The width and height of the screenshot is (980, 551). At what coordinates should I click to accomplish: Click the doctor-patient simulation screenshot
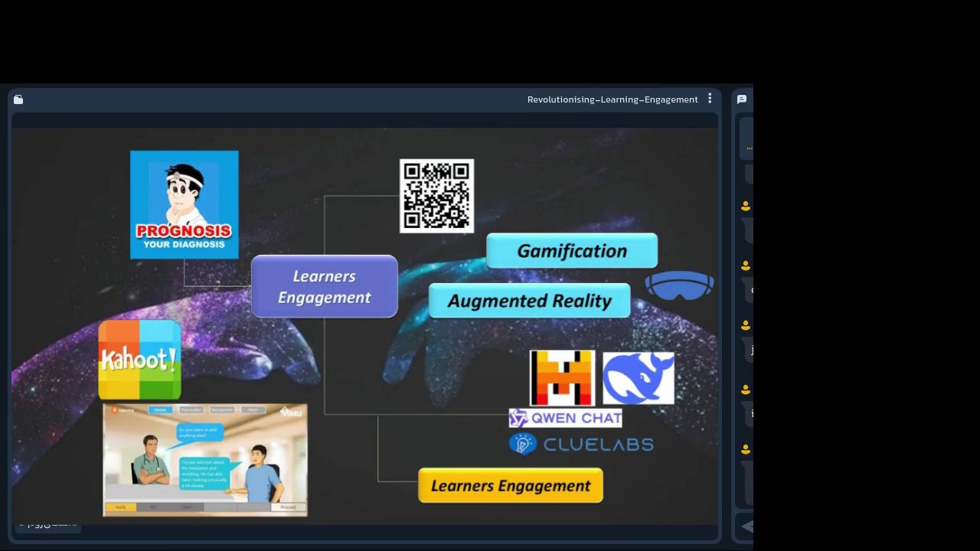pyautogui.click(x=205, y=460)
